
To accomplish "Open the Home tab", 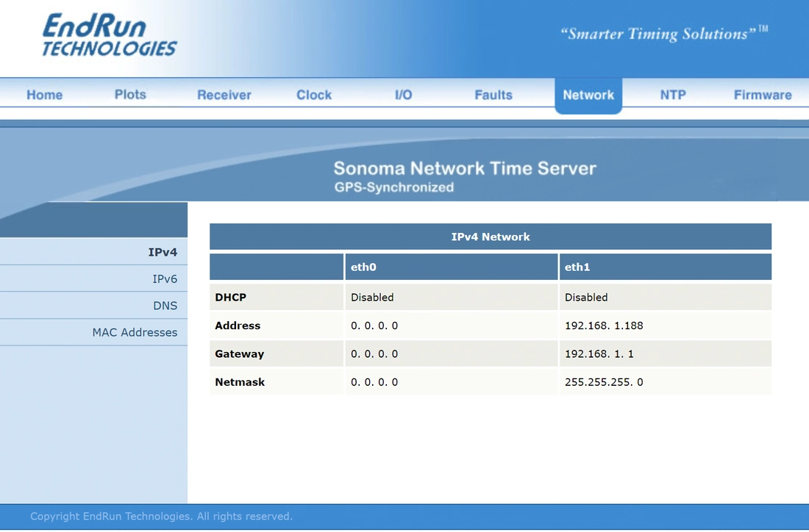I will pyautogui.click(x=44, y=95).
